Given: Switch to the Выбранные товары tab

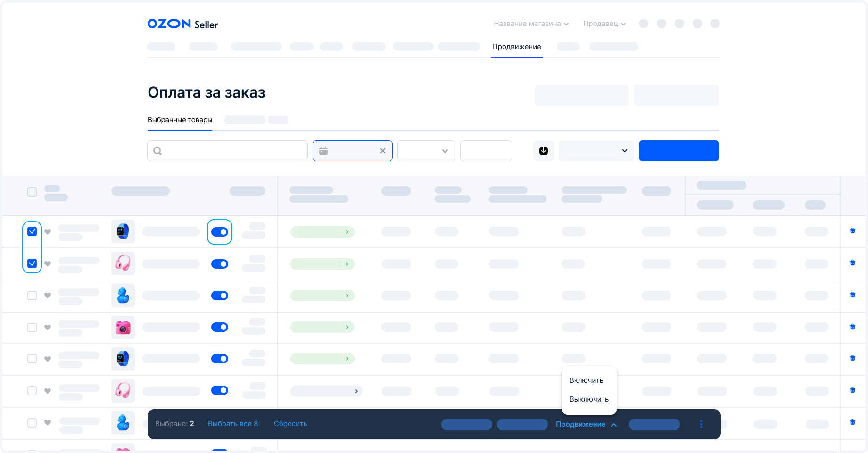Looking at the screenshot, I should [180, 120].
